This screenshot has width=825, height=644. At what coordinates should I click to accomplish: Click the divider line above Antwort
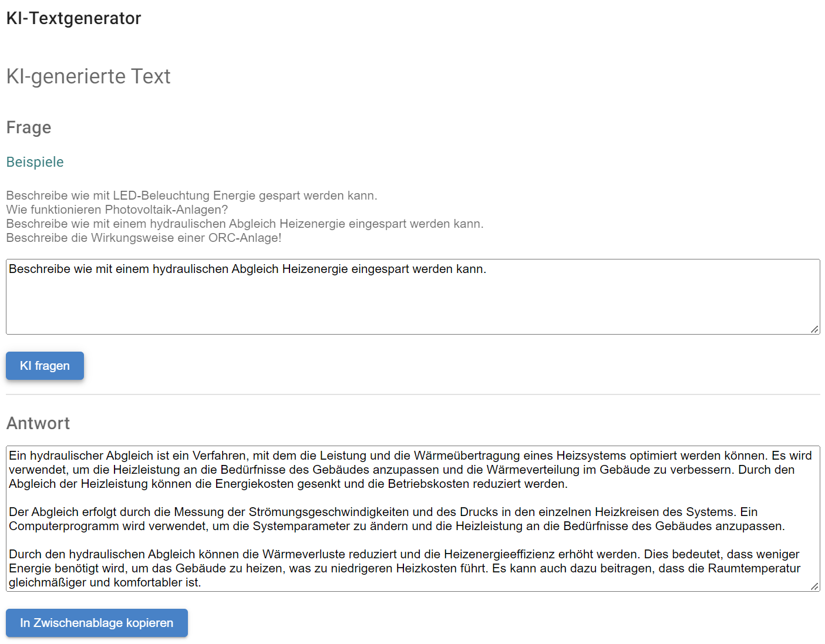(413, 395)
